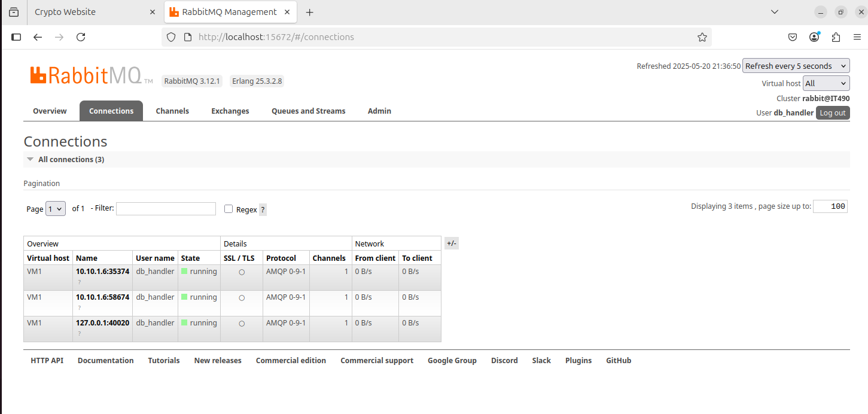Click the back navigation arrow

click(38, 37)
